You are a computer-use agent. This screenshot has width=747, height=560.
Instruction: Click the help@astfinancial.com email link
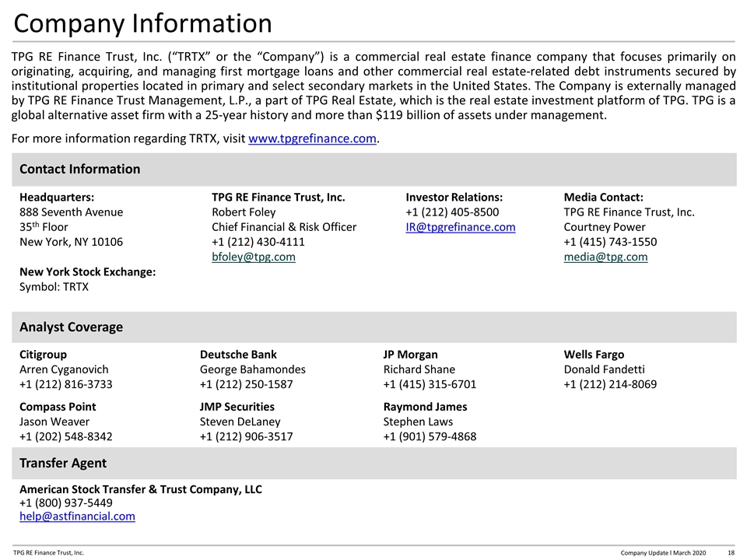pos(77,516)
